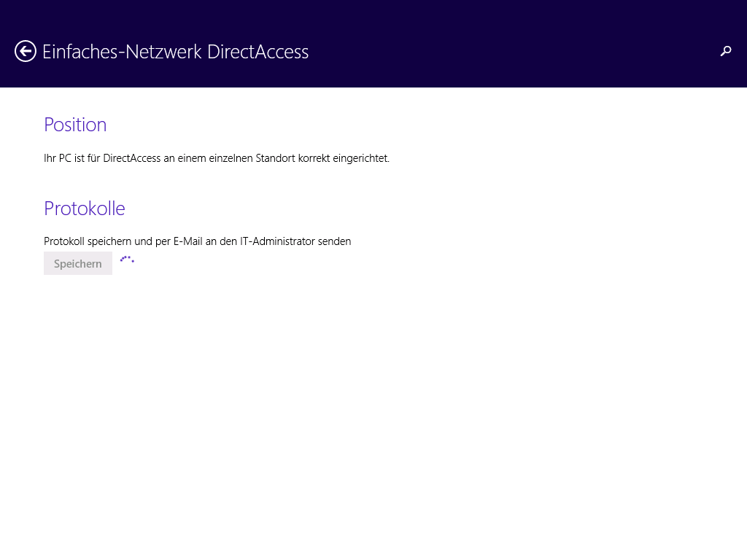
Task: Select the Einfaches-Netzwerk DirectAccess title
Action: coord(175,52)
